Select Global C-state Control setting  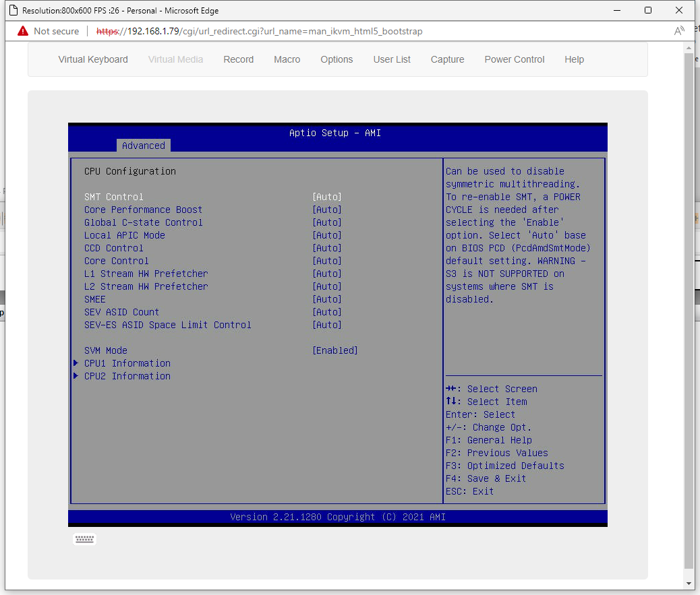pos(143,222)
